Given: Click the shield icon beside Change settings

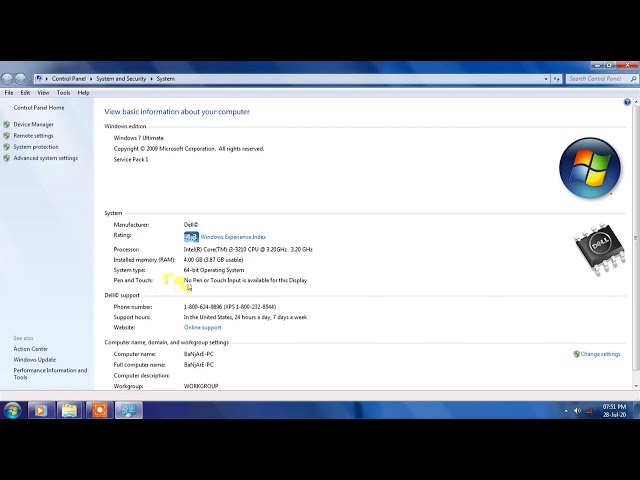Looking at the screenshot, I should click(576, 354).
